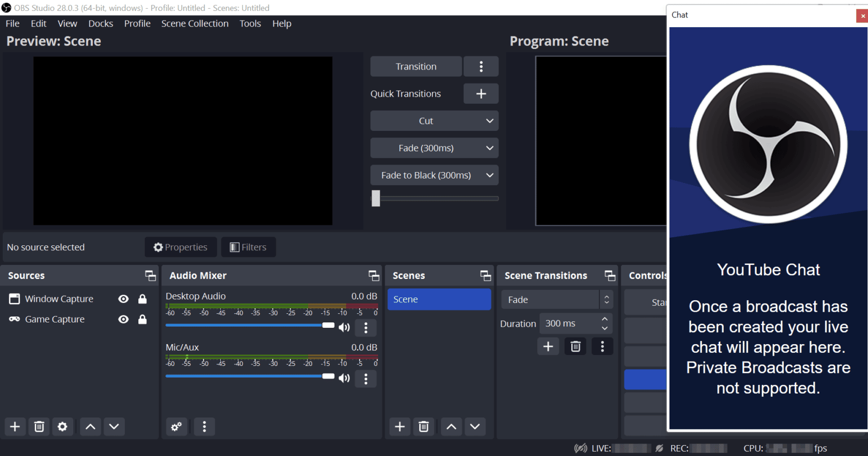Mute Mic/Aux speaker icon

344,378
